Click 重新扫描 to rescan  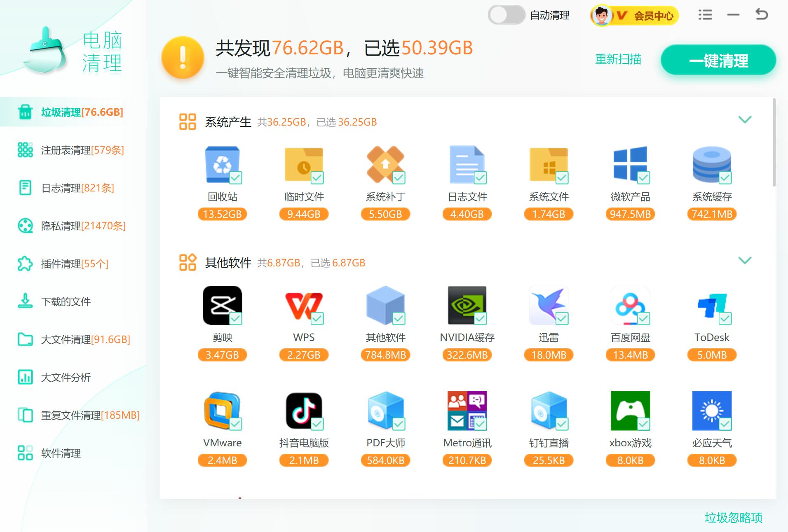(618, 59)
